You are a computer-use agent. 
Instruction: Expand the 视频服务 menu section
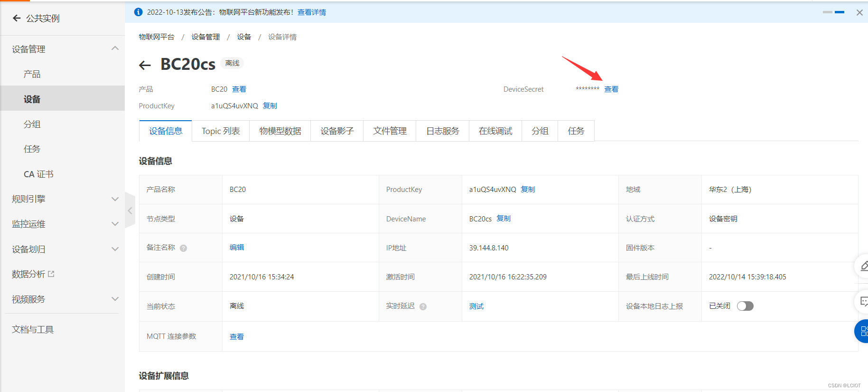pos(115,299)
